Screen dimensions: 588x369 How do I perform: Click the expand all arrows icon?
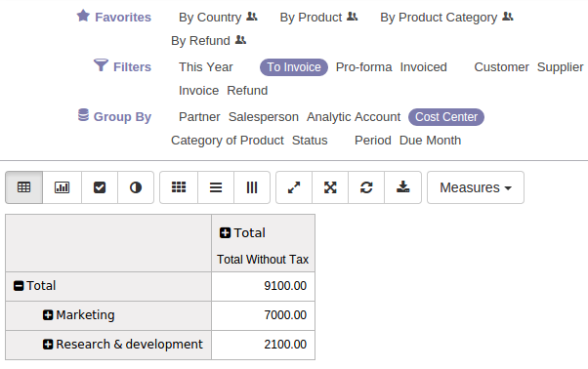(x=330, y=187)
